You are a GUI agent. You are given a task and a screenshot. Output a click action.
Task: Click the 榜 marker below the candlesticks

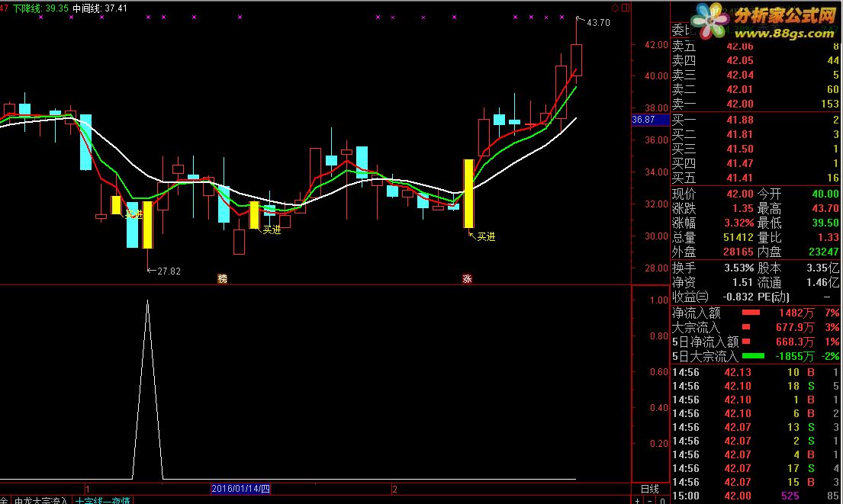(x=222, y=278)
